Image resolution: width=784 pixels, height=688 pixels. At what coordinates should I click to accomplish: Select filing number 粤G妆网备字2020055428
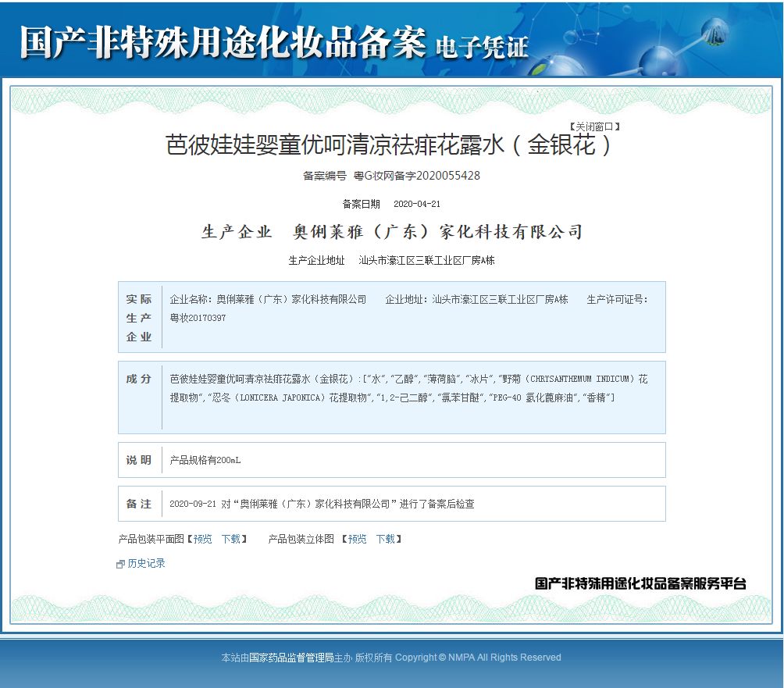click(x=416, y=176)
